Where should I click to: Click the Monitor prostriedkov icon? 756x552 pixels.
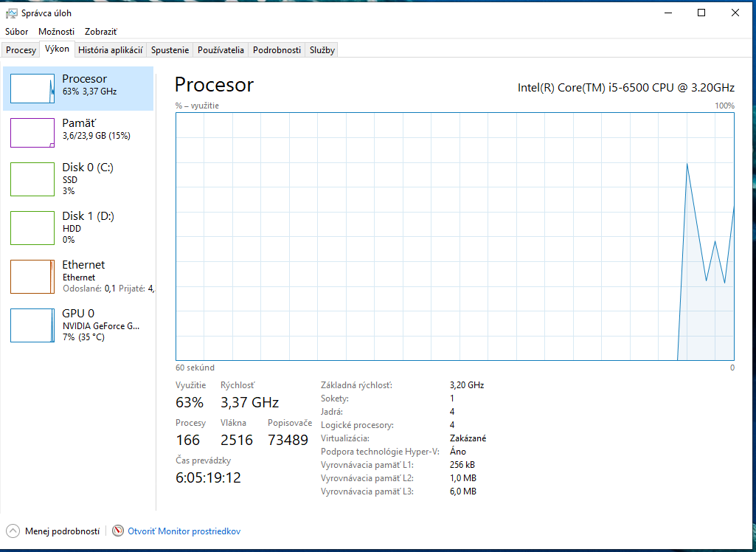click(117, 531)
